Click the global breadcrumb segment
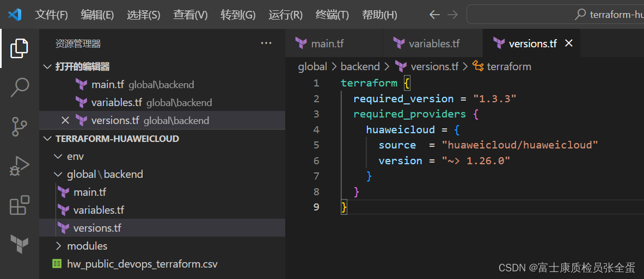Screen dimensions: 644x279 point(312,66)
